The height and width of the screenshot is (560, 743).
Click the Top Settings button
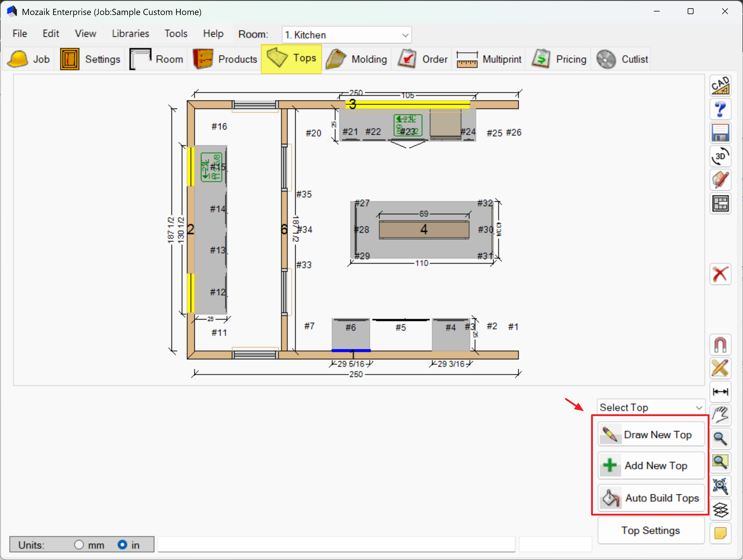(x=651, y=531)
